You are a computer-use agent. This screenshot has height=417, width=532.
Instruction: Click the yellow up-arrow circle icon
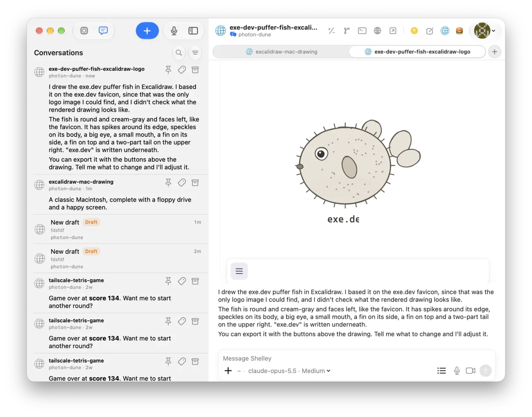click(414, 31)
